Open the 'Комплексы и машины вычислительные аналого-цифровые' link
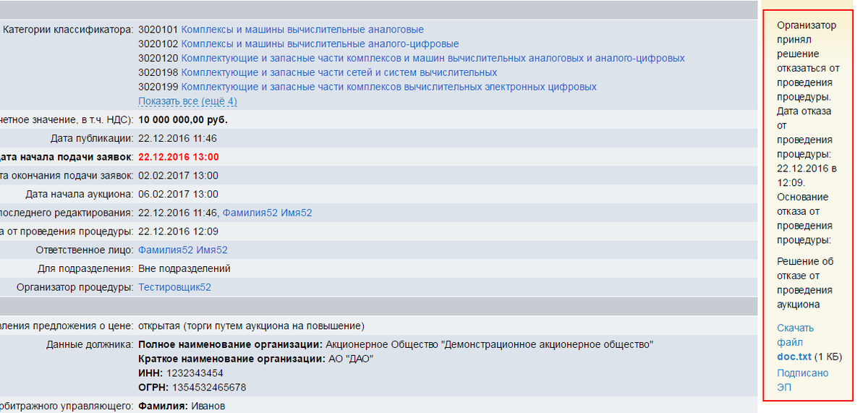 click(320, 44)
